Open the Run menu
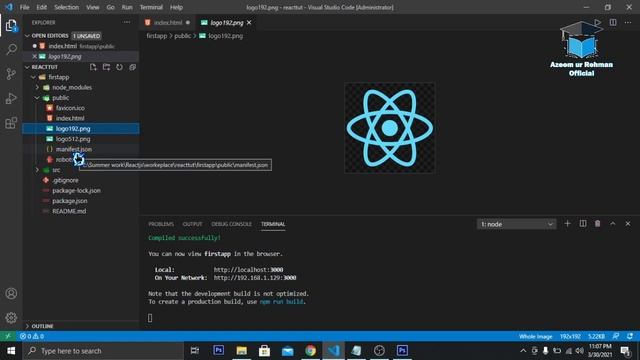Image resolution: width=640 pixels, height=360 pixels. pyautogui.click(x=127, y=7)
